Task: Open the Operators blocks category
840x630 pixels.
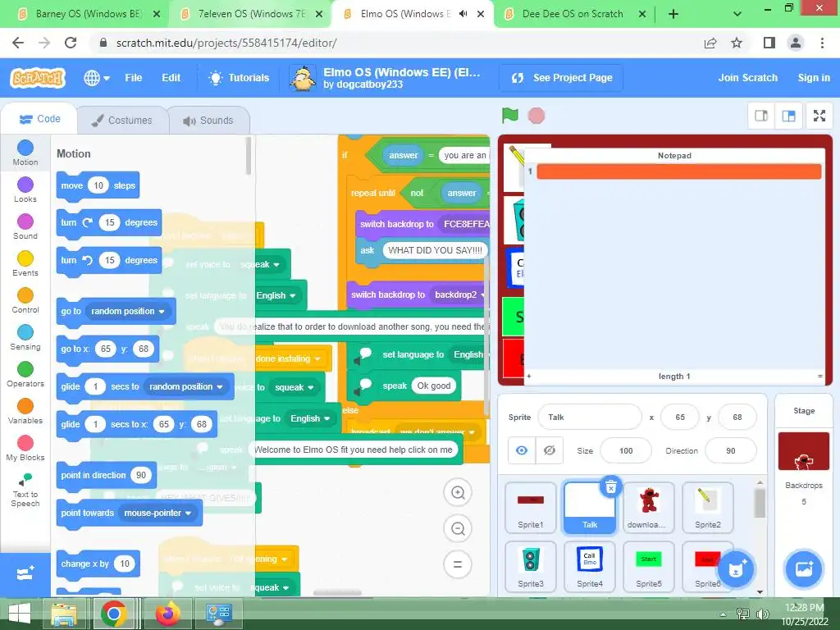Action: (25, 375)
